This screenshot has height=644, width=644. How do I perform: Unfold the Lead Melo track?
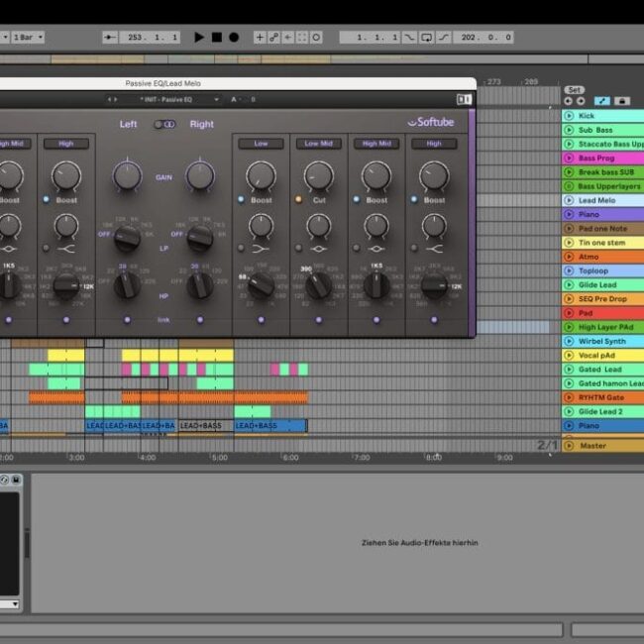pyautogui.click(x=569, y=200)
